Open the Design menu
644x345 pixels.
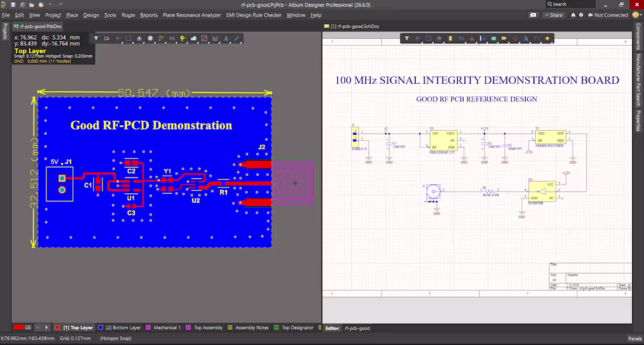(x=91, y=15)
